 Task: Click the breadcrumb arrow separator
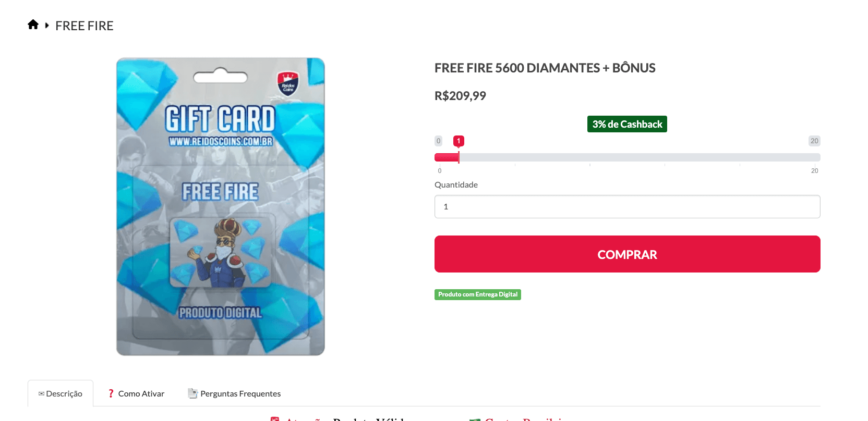(x=47, y=25)
